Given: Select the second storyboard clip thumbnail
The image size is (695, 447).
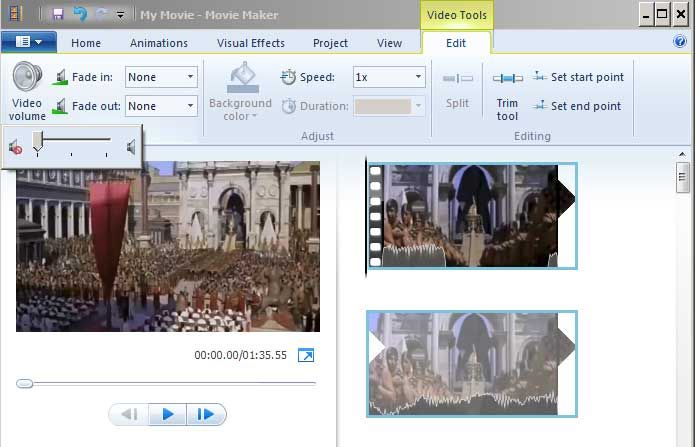Looking at the screenshot, I should (x=472, y=364).
